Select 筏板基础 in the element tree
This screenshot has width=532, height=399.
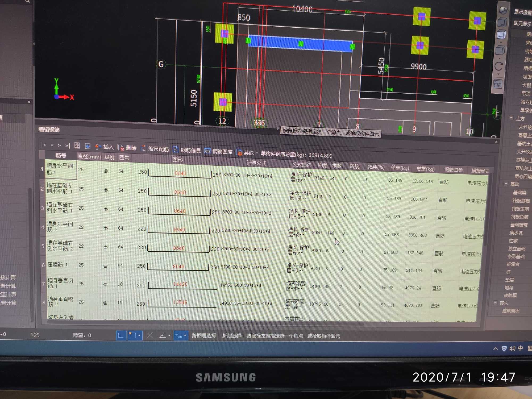(x=521, y=201)
